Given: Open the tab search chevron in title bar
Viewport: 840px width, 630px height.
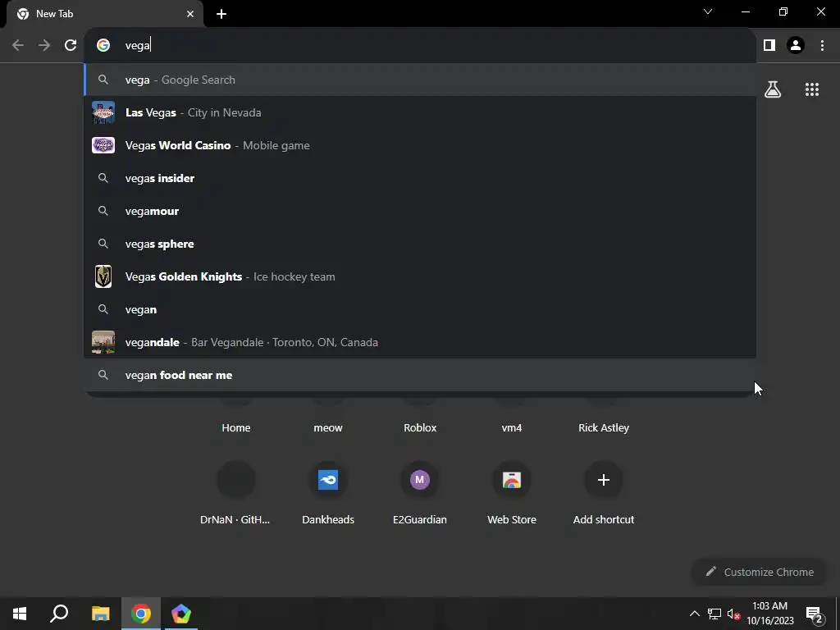Looking at the screenshot, I should pos(708,11).
